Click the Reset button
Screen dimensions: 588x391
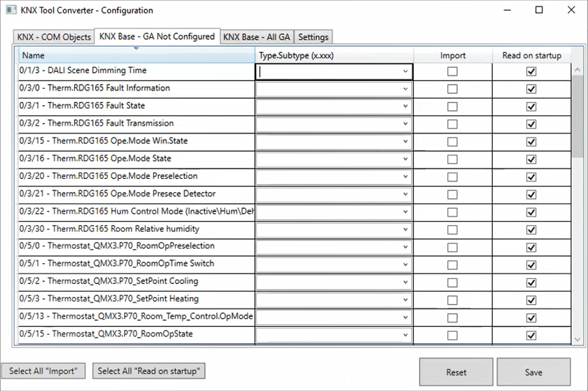(456, 372)
